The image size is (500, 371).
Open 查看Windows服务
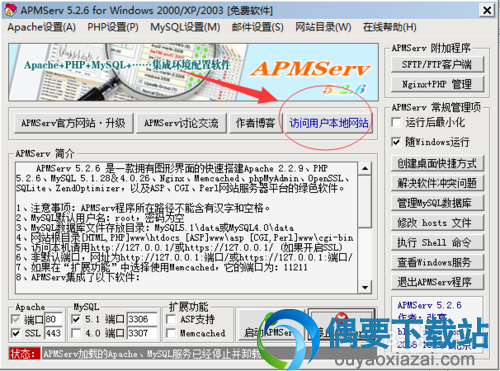click(x=437, y=262)
